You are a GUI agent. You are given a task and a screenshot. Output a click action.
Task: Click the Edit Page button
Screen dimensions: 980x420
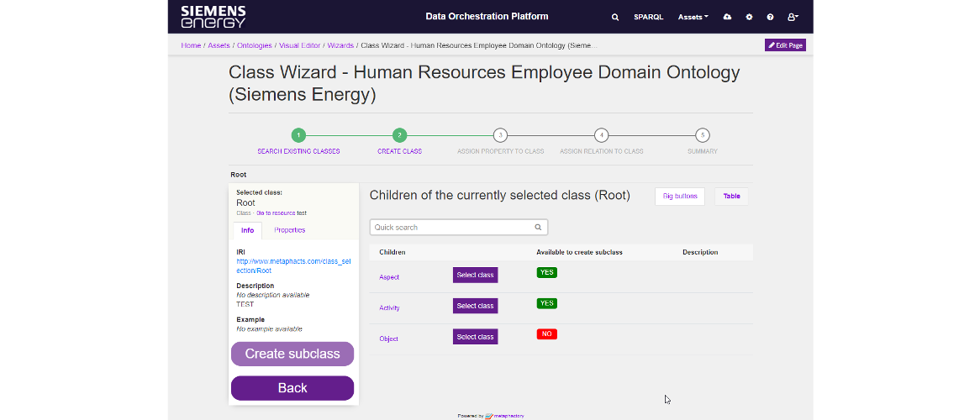click(x=785, y=45)
